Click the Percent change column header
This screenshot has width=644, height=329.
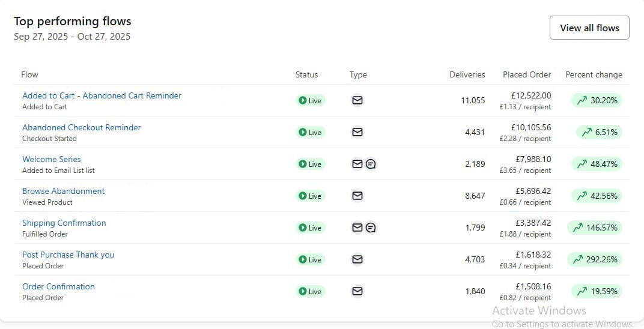(x=594, y=74)
